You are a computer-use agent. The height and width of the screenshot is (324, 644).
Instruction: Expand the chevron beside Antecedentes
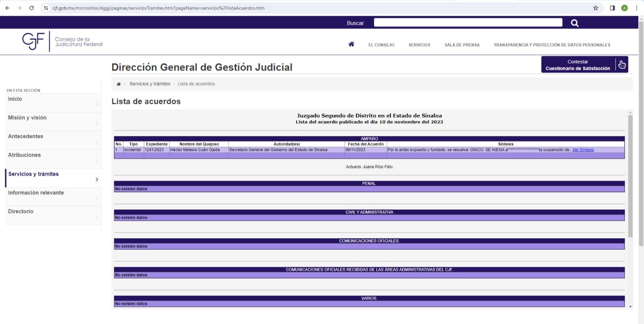point(97,142)
